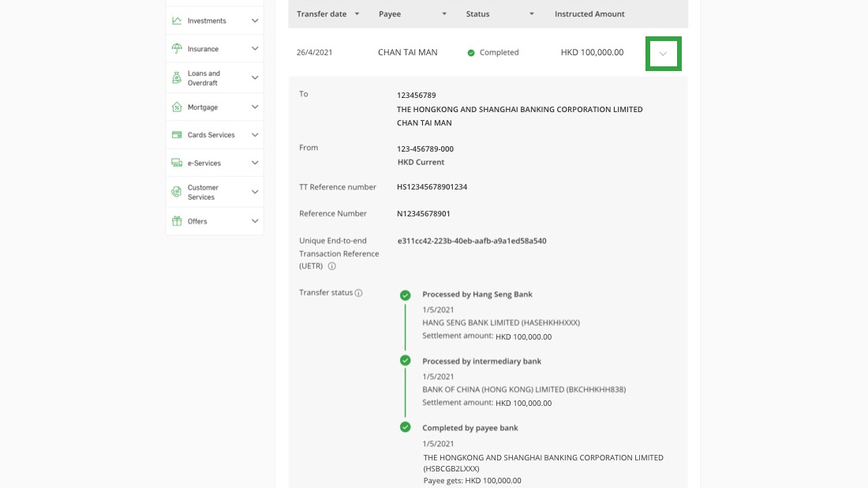Click the Mortgage house icon
Image resolution: width=868 pixels, height=488 pixels.
[x=177, y=107]
